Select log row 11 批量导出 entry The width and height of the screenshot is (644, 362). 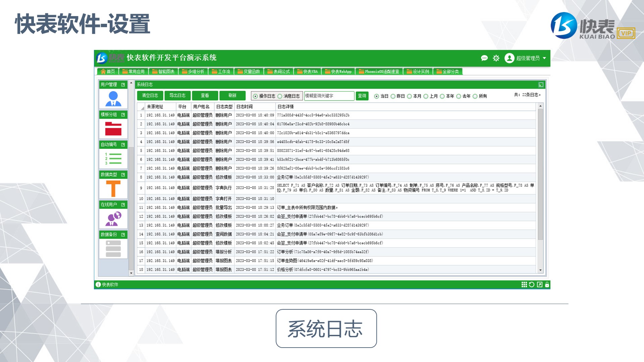tap(336, 208)
